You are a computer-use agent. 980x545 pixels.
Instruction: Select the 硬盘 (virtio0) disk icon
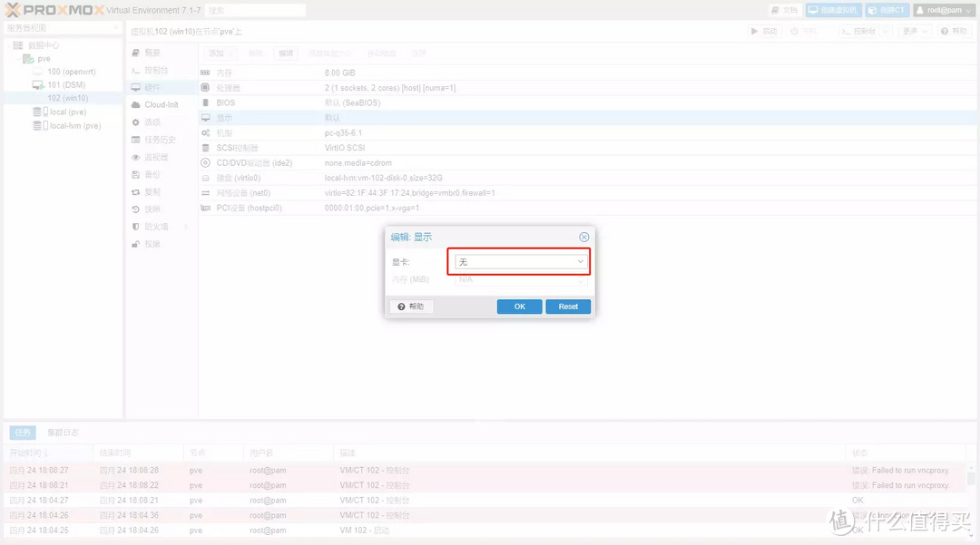click(205, 178)
